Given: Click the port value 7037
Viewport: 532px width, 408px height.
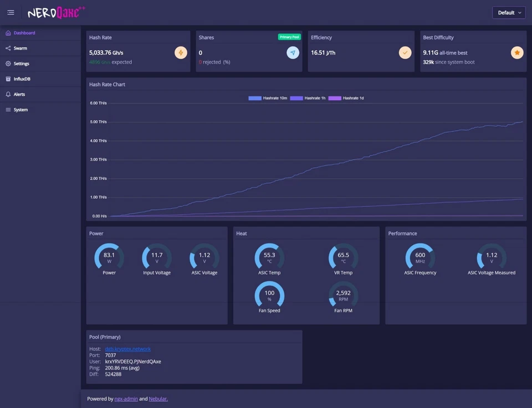Looking at the screenshot, I should click(110, 355).
